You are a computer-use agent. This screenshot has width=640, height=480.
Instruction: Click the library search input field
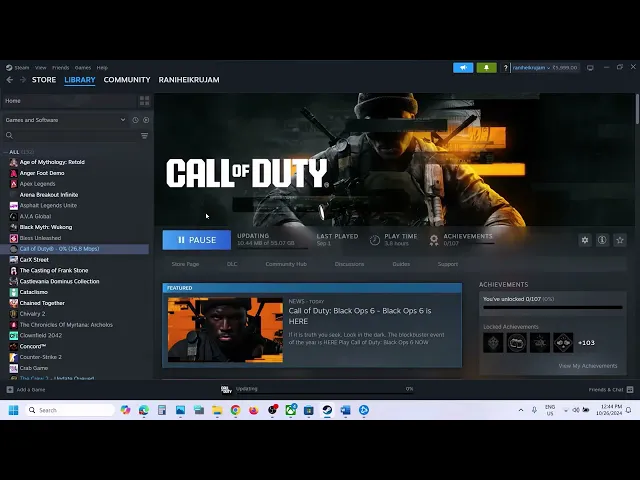[x=76, y=136]
